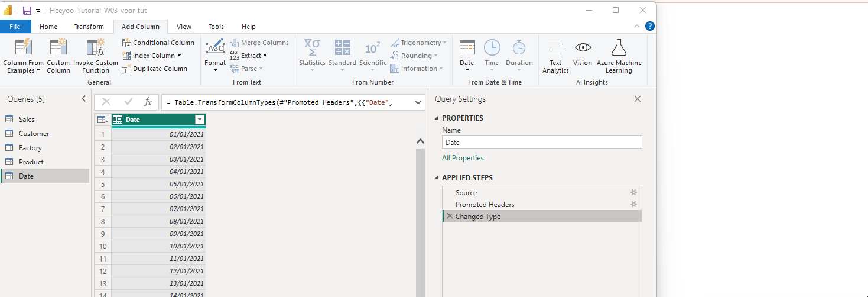868x297 pixels.
Task: Select row number 8 header
Action: coord(103,221)
